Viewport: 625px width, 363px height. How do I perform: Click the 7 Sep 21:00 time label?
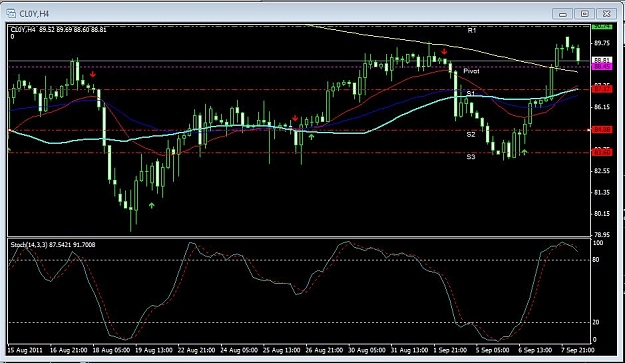coord(578,350)
